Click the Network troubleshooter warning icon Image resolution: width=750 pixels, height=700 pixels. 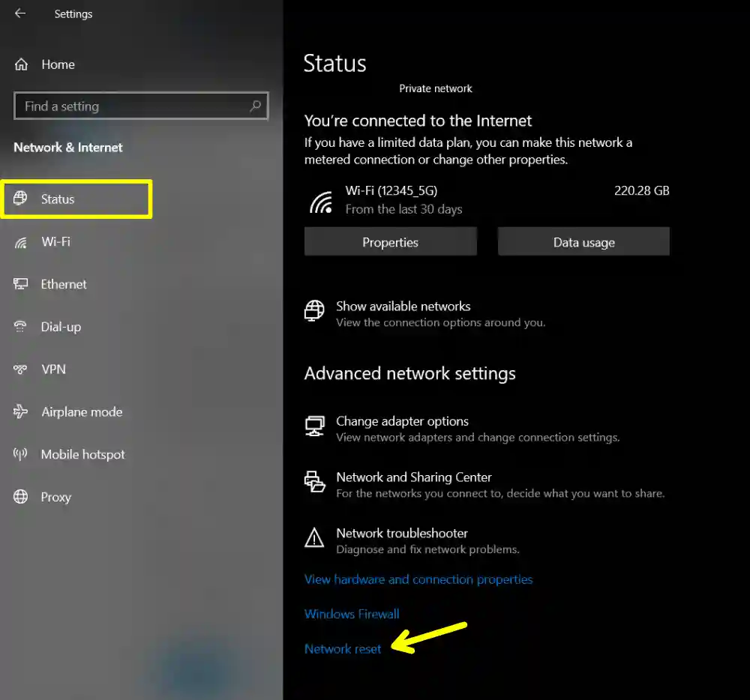[314, 537]
